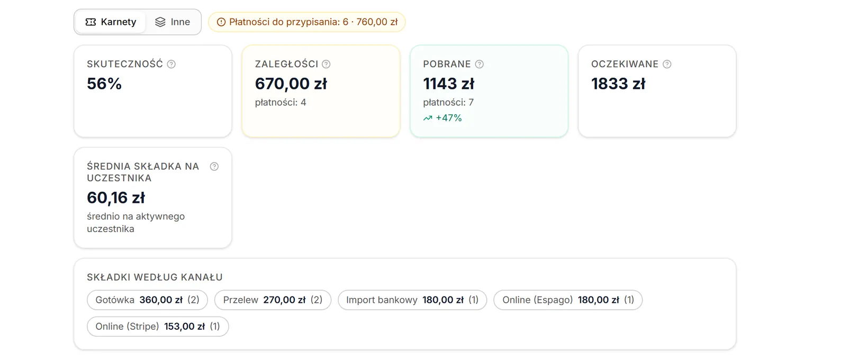
Task: Select the Gotówka 360,00 zł channel chip
Action: point(147,300)
